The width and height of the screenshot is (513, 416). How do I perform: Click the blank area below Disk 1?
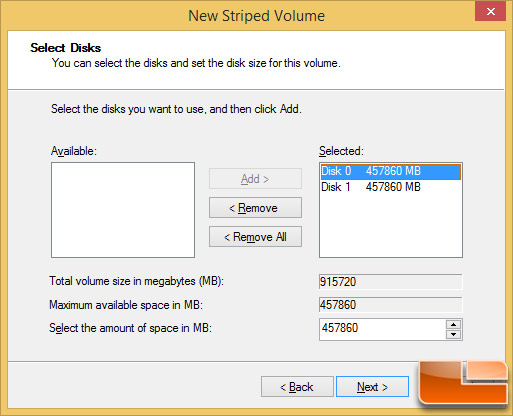pyautogui.click(x=391, y=226)
